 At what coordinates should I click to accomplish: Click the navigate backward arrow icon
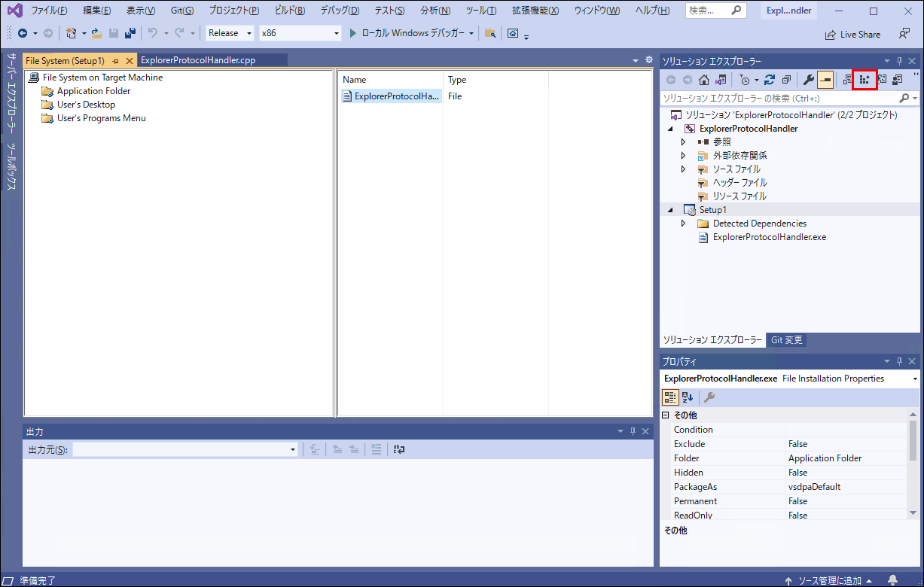tap(23, 33)
